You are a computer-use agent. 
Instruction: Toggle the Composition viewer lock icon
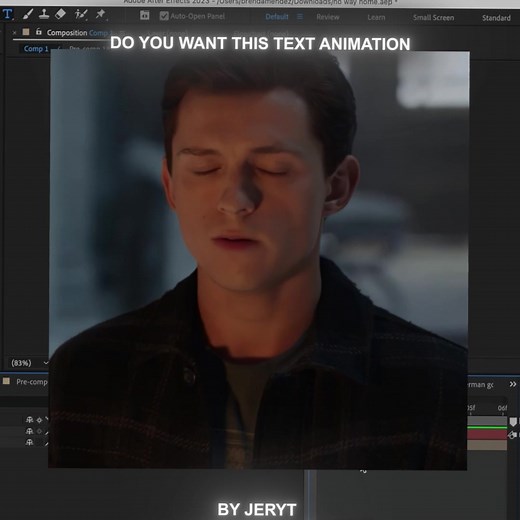(x=39, y=32)
